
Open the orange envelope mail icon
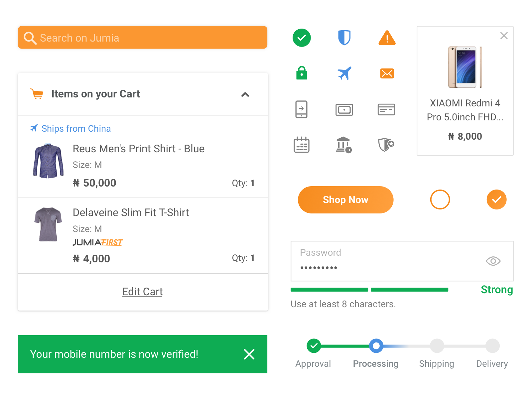pyautogui.click(x=386, y=73)
